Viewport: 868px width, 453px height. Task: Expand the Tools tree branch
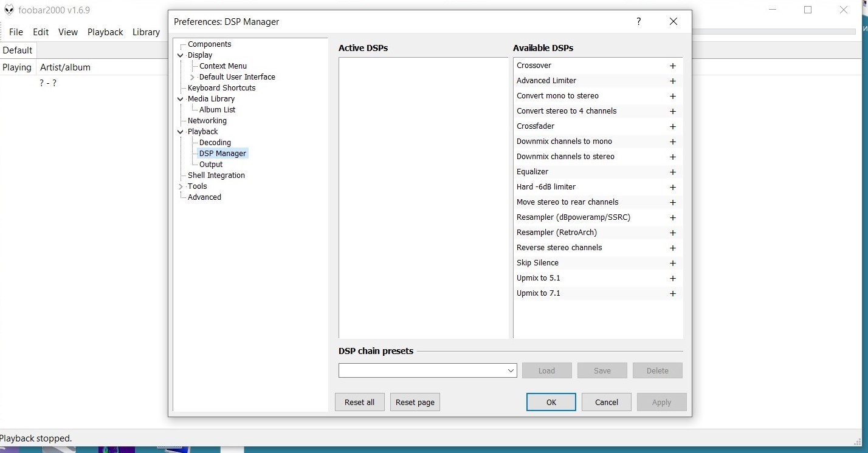pyautogui.click(x=181, y=186)
